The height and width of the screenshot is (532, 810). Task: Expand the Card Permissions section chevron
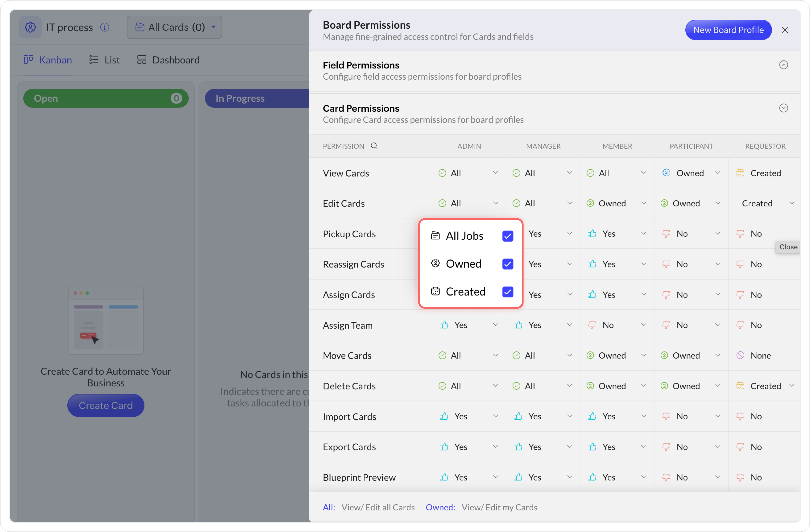(783, 108)
